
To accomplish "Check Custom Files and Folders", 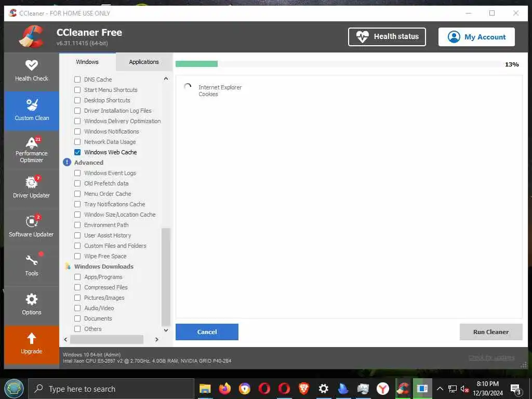I will click(77, 246).
